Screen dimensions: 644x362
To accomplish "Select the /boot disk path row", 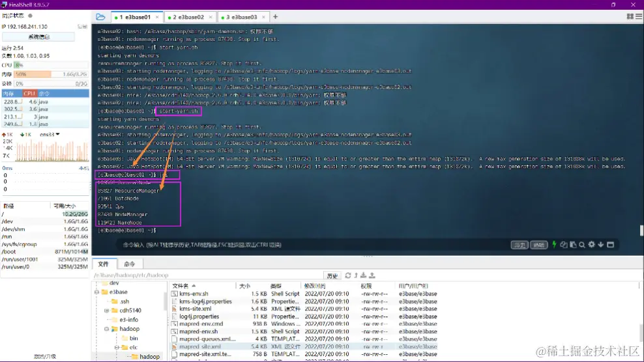I will 45,251.
